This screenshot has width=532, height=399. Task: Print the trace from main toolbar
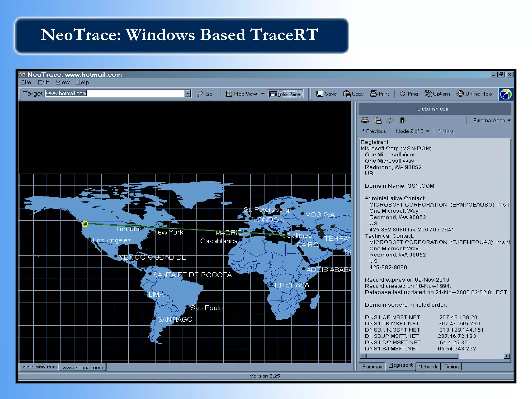coord(379,94)
